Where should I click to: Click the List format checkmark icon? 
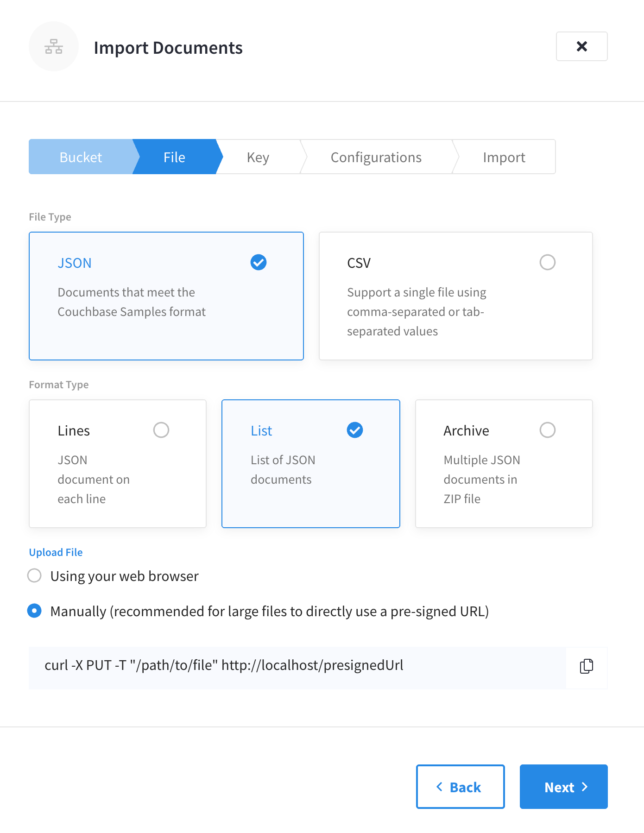355,430
